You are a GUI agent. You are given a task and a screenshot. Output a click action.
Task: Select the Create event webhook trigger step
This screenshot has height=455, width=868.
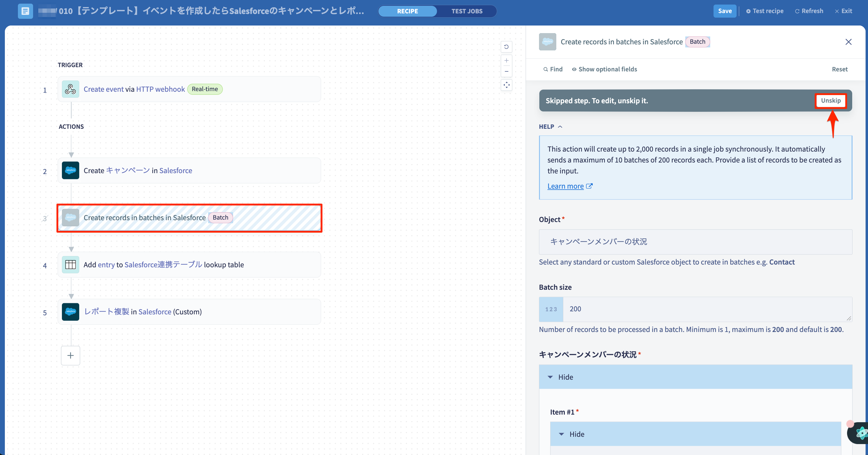[x=189, y=89]
